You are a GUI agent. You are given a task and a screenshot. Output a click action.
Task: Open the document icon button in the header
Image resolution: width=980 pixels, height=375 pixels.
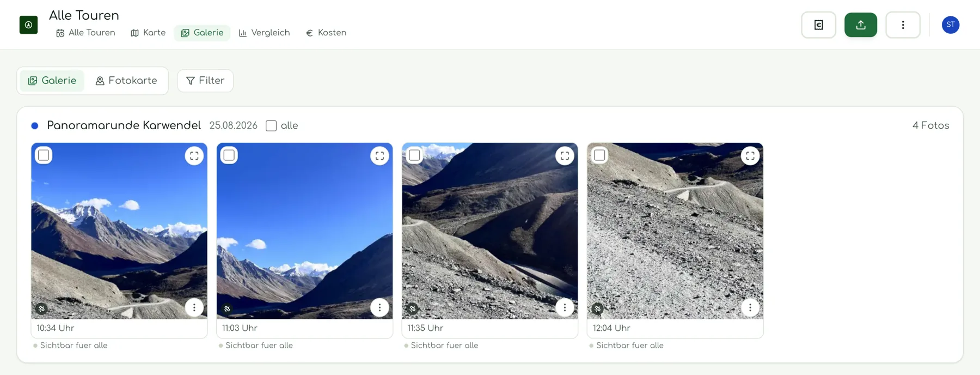click(818, 25)
